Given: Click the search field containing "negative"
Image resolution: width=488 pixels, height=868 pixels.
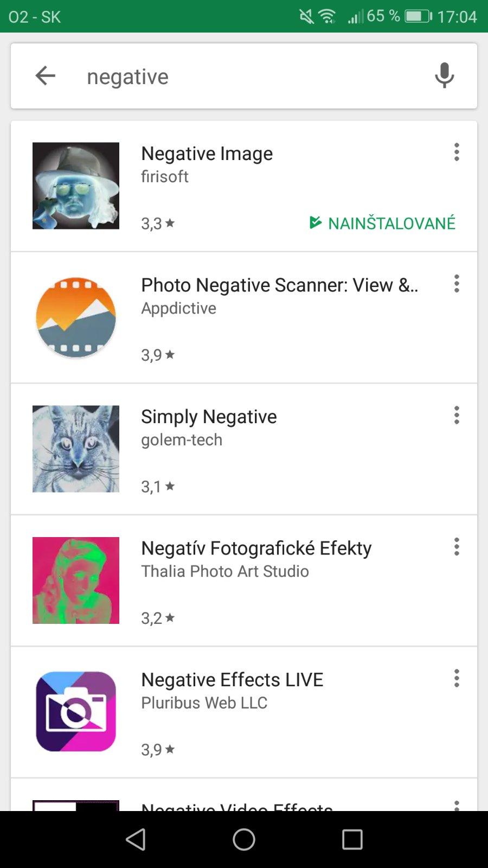Looking at the screenshot, I should tap(244, 76).
